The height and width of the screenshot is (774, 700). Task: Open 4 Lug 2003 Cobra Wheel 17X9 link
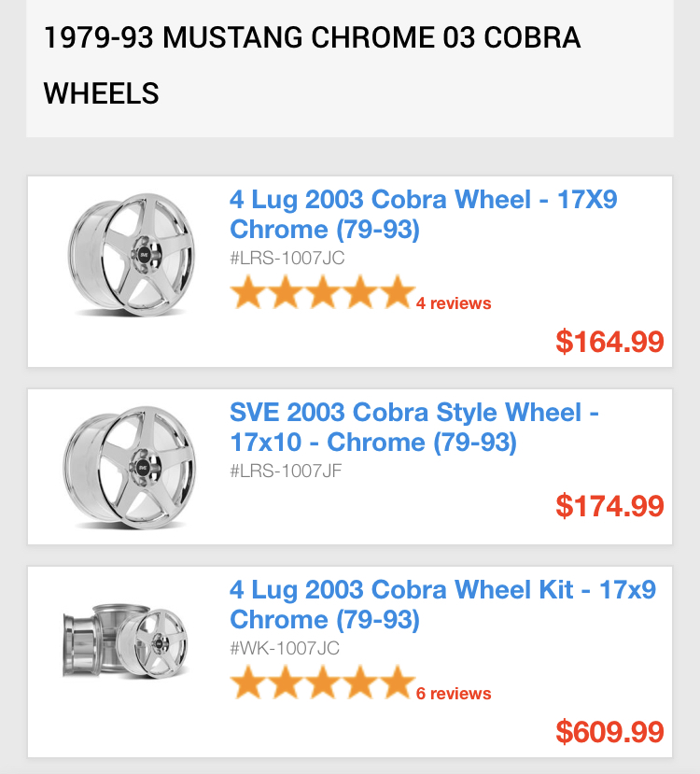(423, 214)
